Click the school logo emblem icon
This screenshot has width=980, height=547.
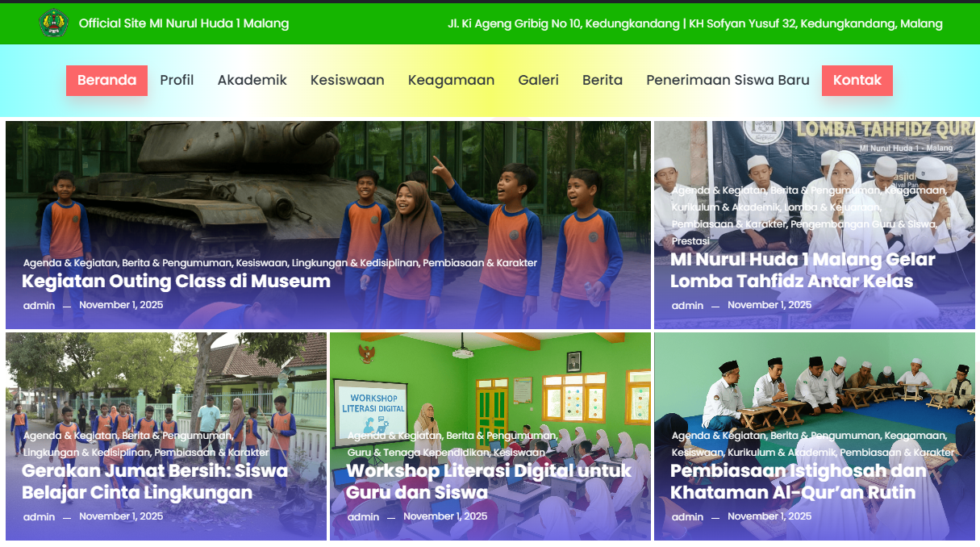(53, 23)
